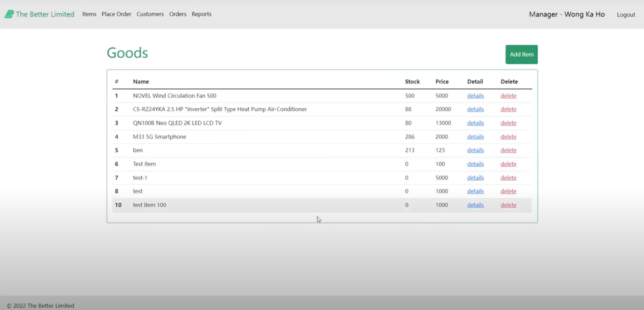Screen dimensions: 644x310
Task: Delete the item named ben
Action: click(508, 150)
